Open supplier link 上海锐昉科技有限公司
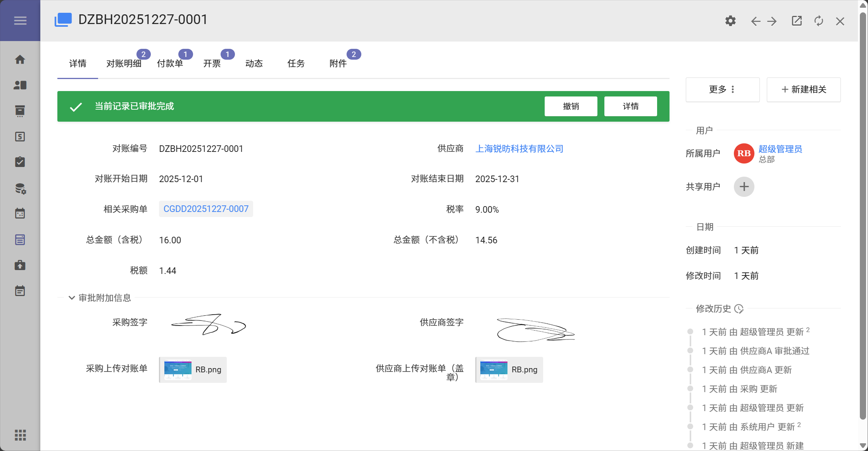Image resolution: width=868 pixels, height=451 pixels. (519, 149)
